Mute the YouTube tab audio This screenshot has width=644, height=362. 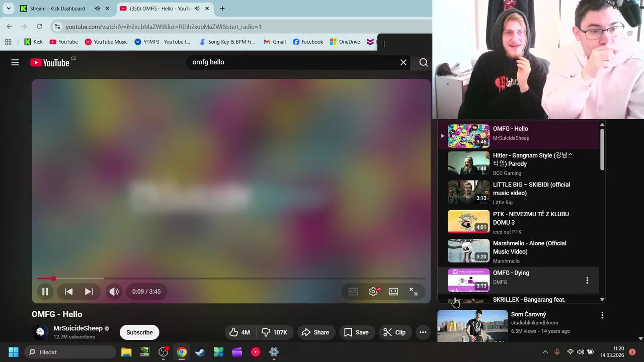point(197,9)
